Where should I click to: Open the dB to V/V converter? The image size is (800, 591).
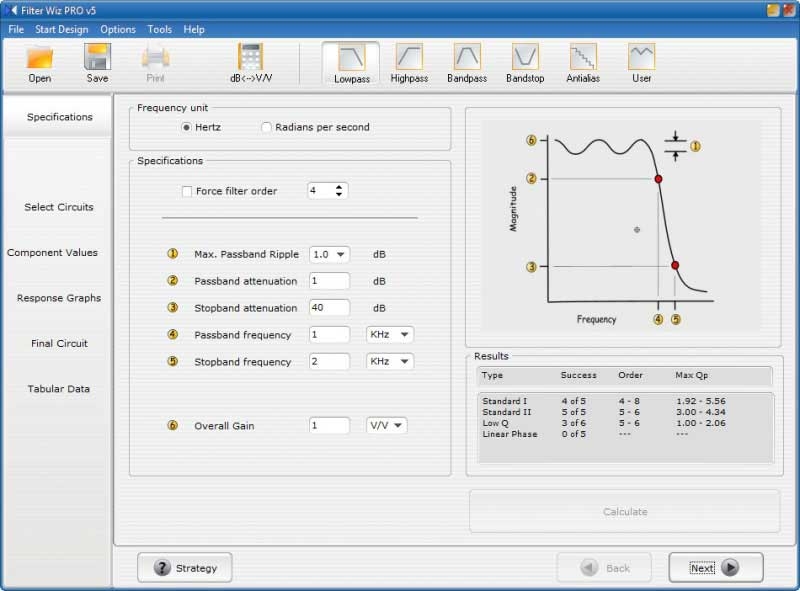[251, 63]
